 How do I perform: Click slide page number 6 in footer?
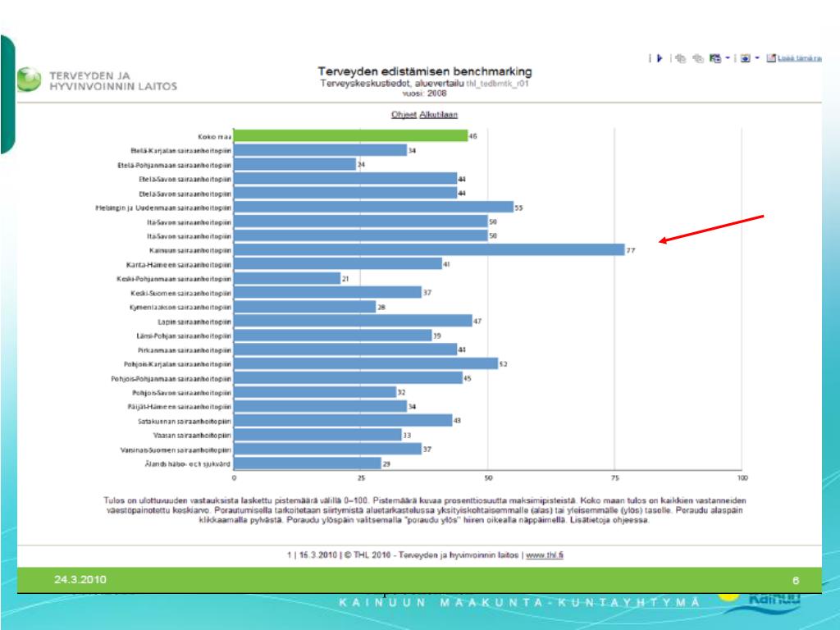[x=796, y=580]
